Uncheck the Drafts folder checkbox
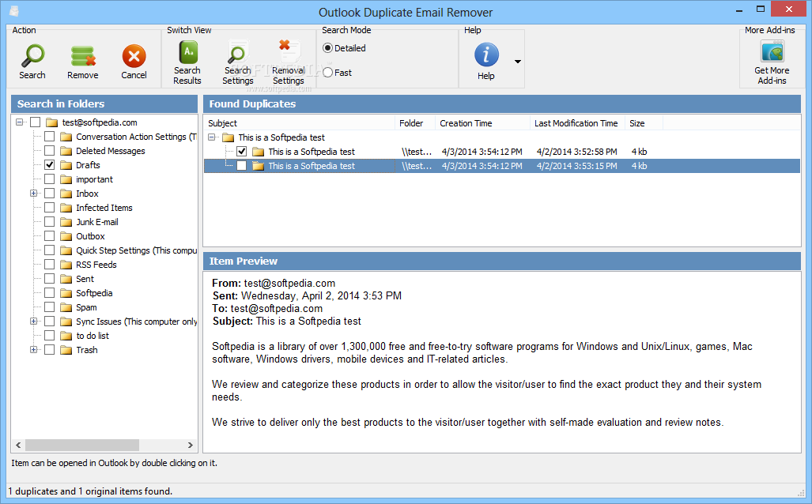Viewport: 812px width, 504px height. (49, 165)
